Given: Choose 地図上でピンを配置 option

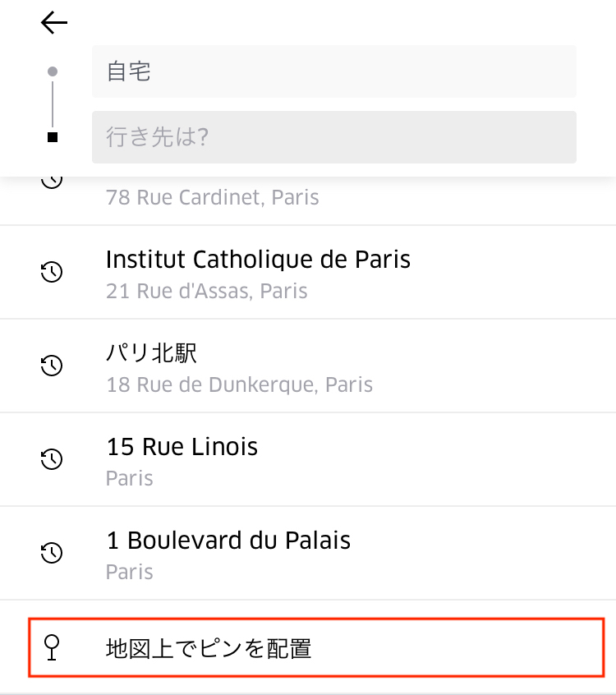Looking at the screenshot, I should click(316, 647).
